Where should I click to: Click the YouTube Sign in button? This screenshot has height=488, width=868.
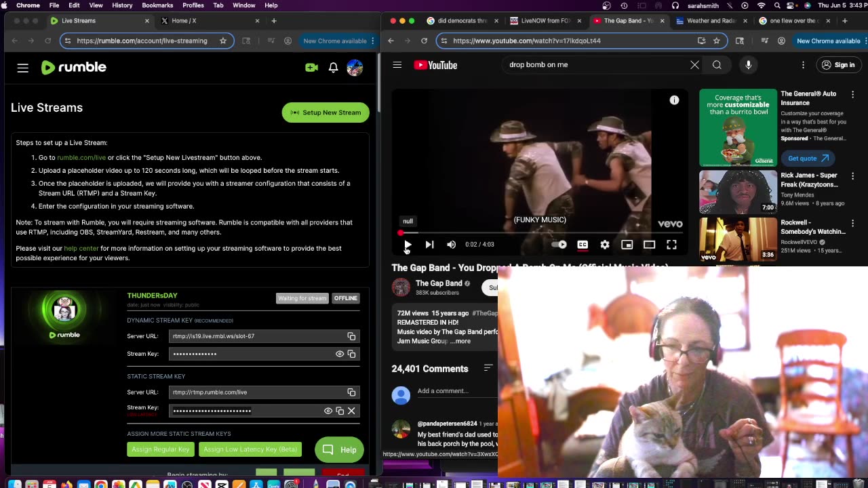[837, 65]
